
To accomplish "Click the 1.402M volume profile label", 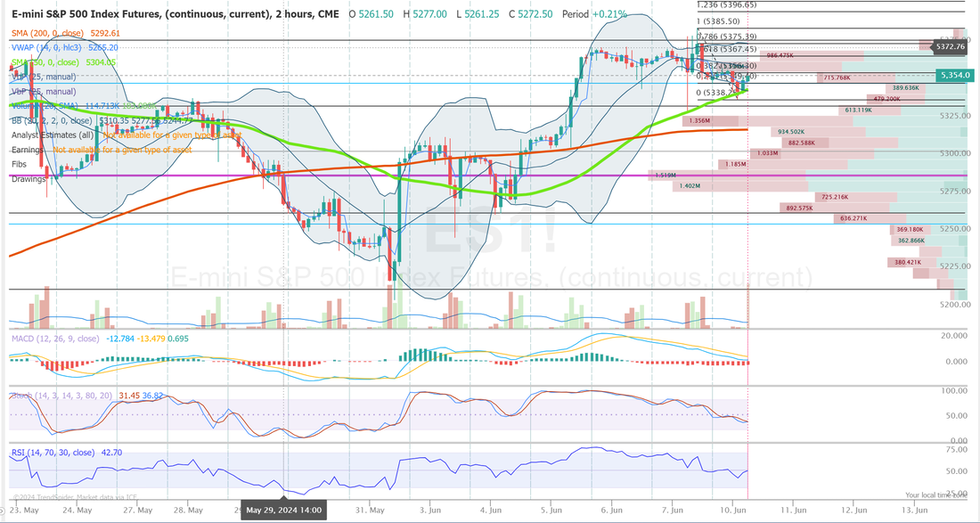I will [689, 186].
